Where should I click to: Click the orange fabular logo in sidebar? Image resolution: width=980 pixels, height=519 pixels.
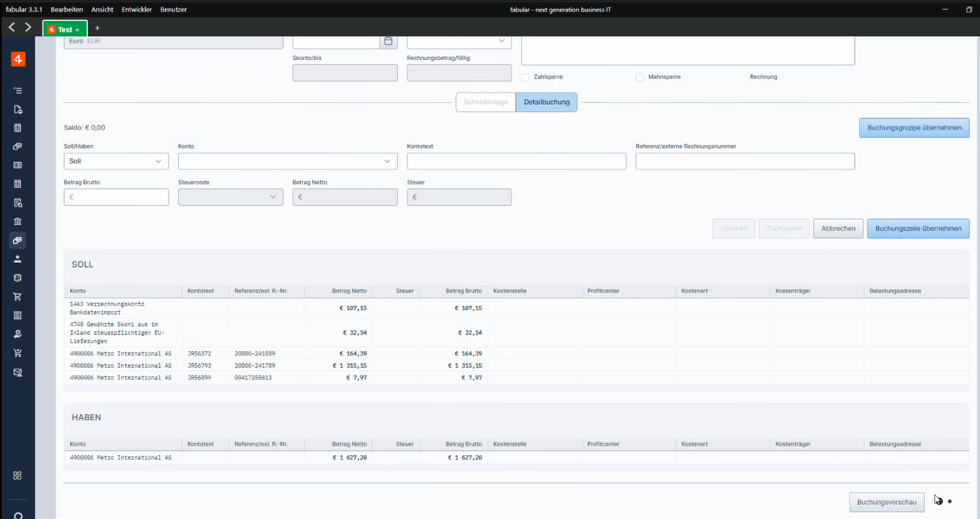(x=18, y=59)
